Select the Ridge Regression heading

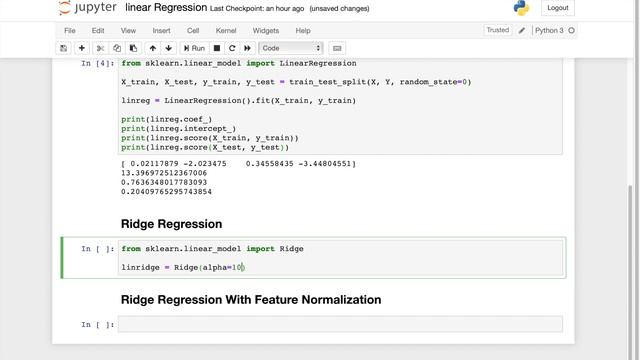[x=171, y=224]
